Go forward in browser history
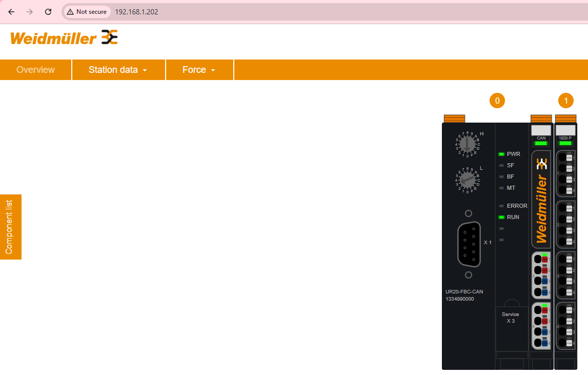The image size is (588, 375). (x=30, y=12)
